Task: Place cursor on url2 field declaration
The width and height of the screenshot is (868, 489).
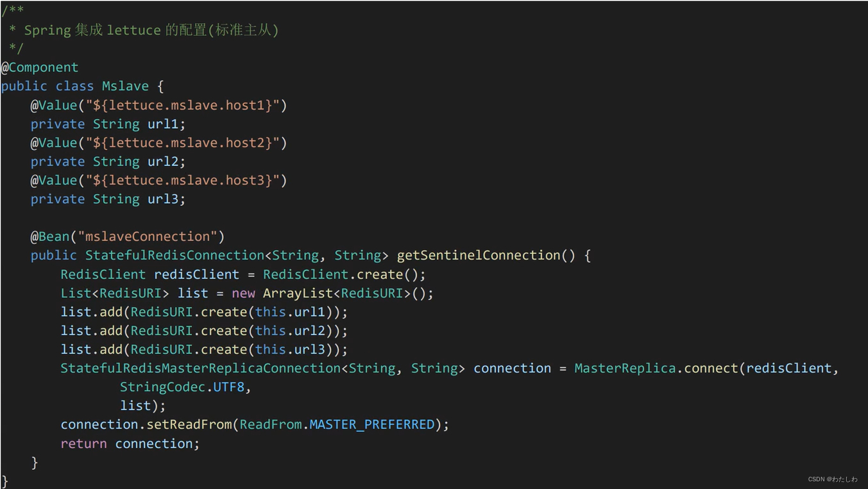Action: pos(108,162)
